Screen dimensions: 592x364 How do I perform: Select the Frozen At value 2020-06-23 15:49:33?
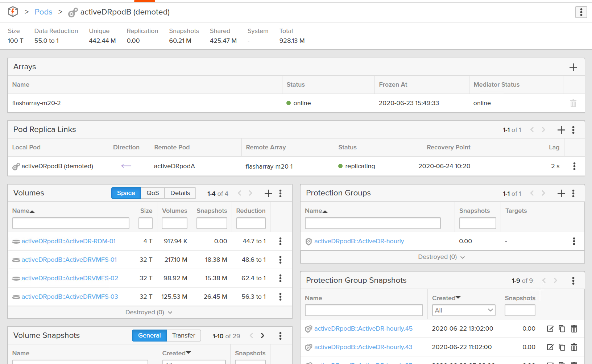point(409,103)
